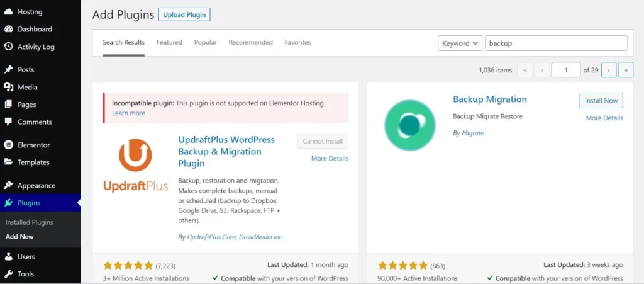Select the Plugins menu item
This screenshot has width=644, height=284.
[x=40, y=203]
